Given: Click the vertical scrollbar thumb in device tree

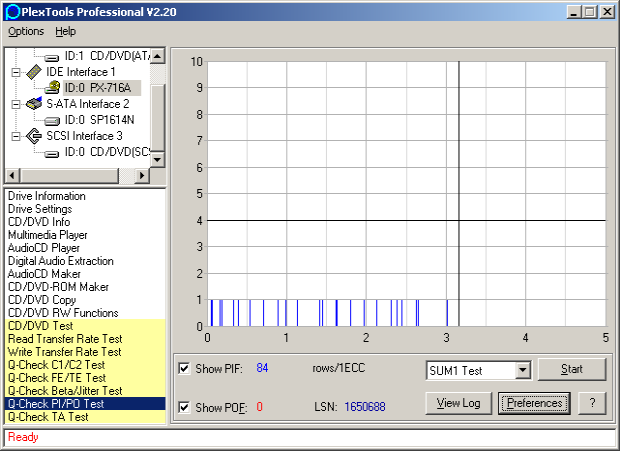Looking at the screenshot, I should click(x=158, y=117).
